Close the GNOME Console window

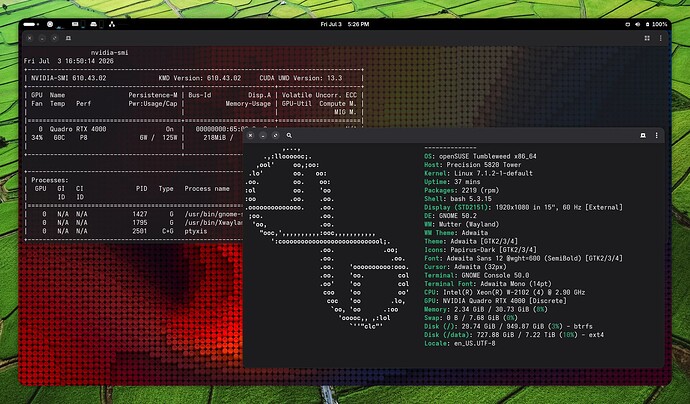250,136
